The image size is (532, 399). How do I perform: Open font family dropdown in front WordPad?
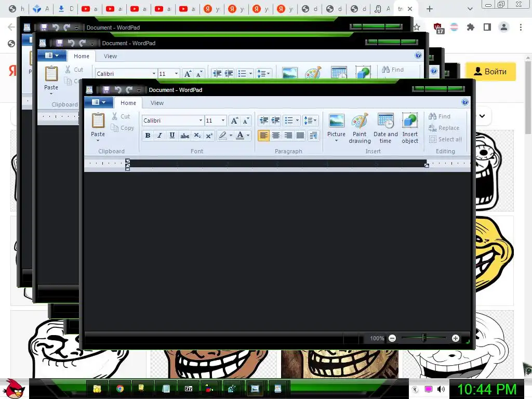pyautogui.click(x=201, y=121)
